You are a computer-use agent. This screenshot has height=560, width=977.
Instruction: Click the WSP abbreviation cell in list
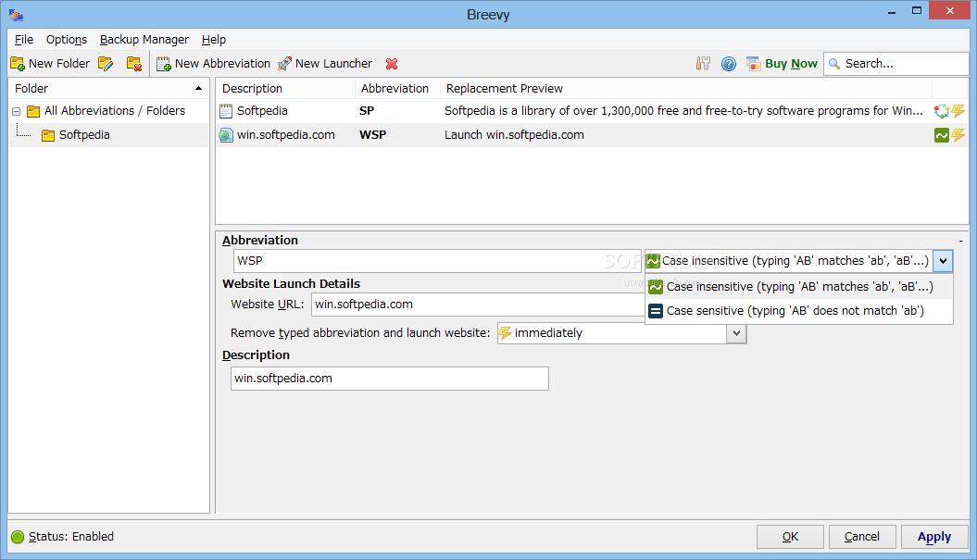[372, 135]
